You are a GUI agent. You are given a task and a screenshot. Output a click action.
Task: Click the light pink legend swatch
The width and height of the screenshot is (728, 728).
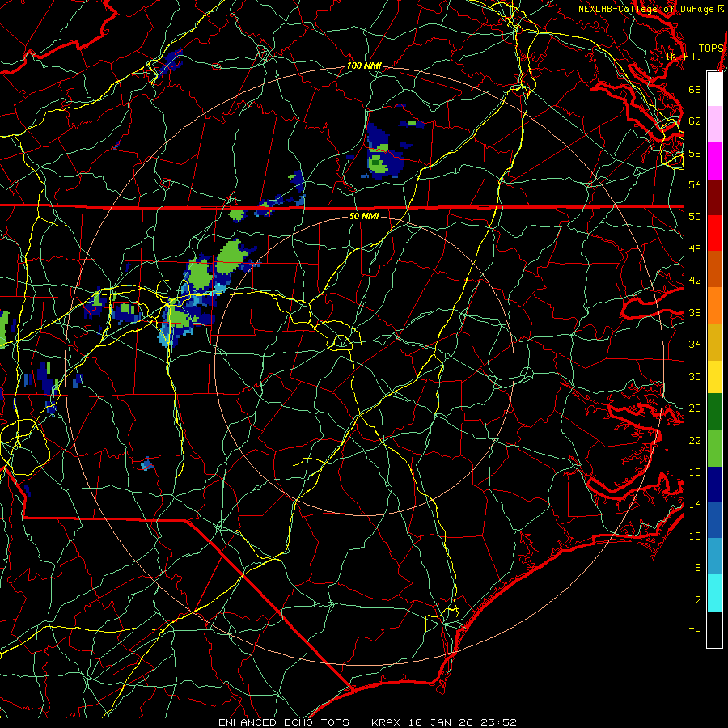click(714, 125)
